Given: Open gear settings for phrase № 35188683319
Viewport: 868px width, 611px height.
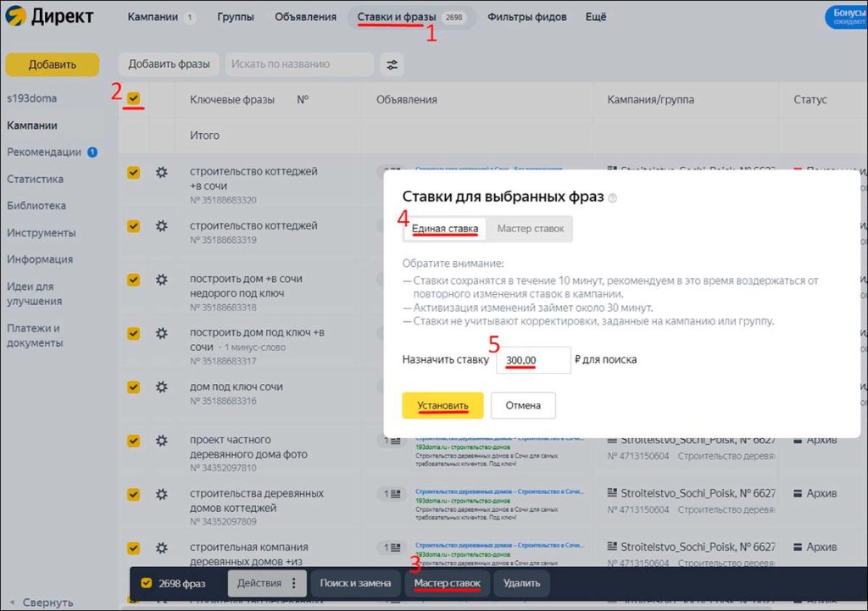Looking at the screenshot, I should point(161,225).
